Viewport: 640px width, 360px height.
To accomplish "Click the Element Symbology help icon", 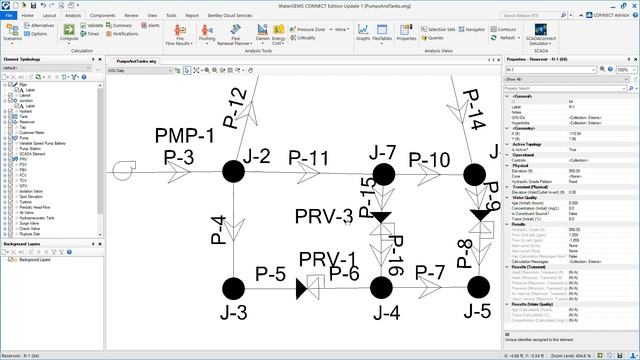I will [84, 77].
